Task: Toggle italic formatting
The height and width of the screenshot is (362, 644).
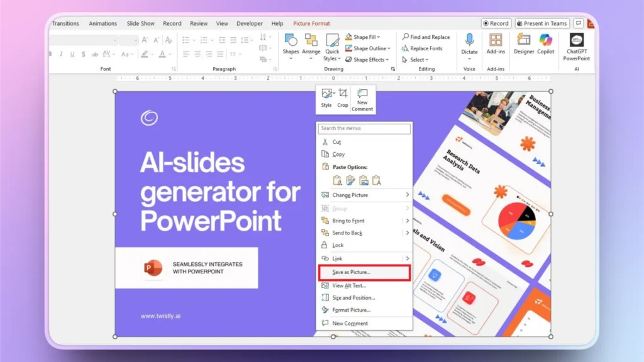Action: 62,54
